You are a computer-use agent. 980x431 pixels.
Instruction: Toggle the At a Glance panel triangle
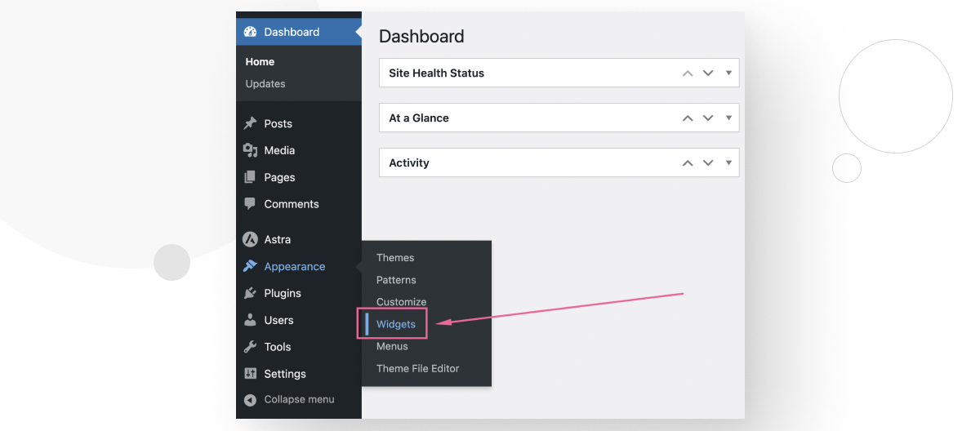coord(728,118)
